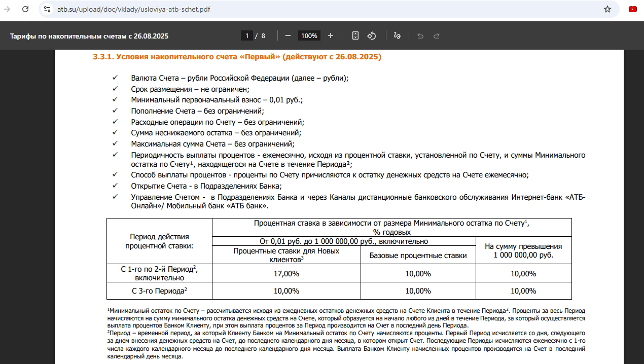Undo the last annotation
Image resolution: width=644 pixels, height=364 pixels.
(x=420, y=35)
